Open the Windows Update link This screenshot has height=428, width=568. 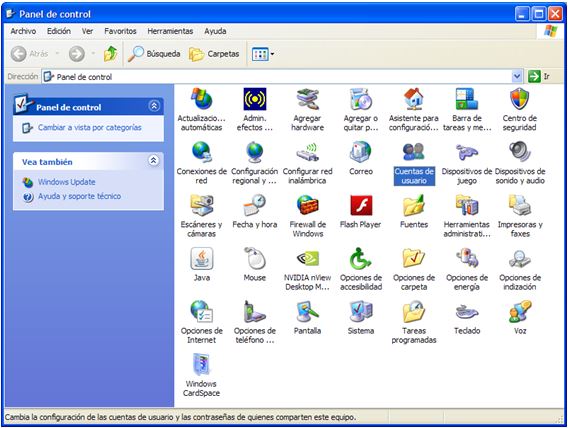point(67,182)
